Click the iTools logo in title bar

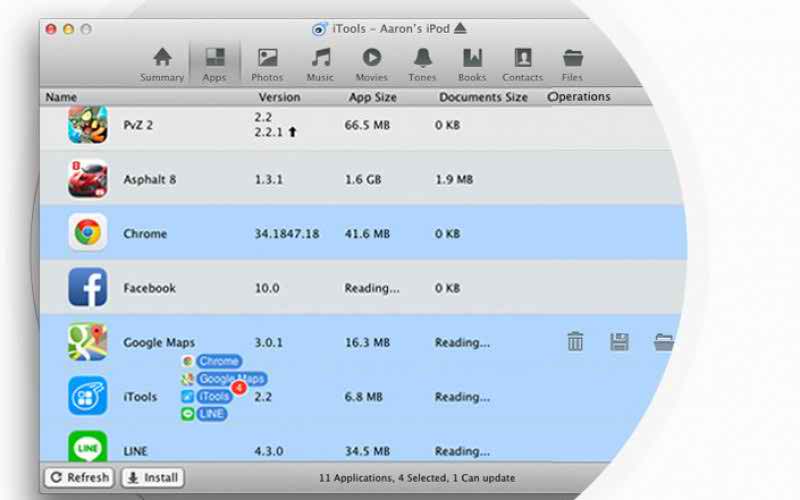pyautogui.click(x=319, y=29)
